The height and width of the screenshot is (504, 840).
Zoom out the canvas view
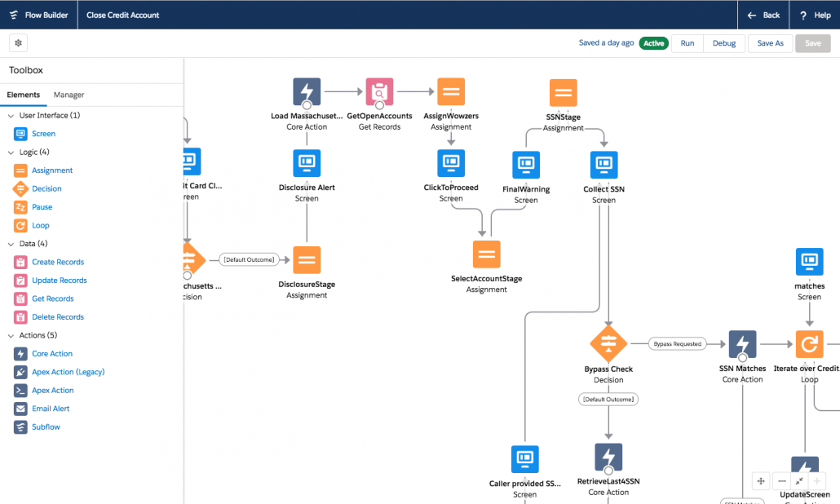(781, 481)
